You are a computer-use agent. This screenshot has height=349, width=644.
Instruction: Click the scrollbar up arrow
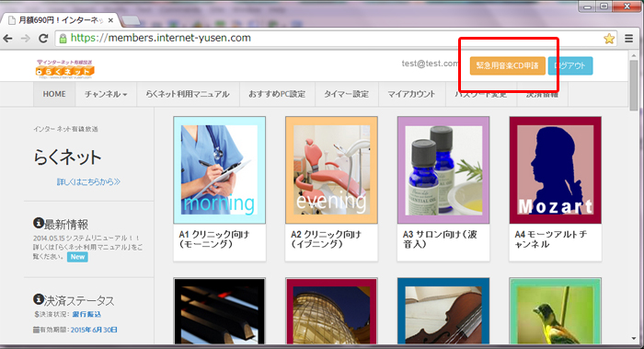coord(634,55)
